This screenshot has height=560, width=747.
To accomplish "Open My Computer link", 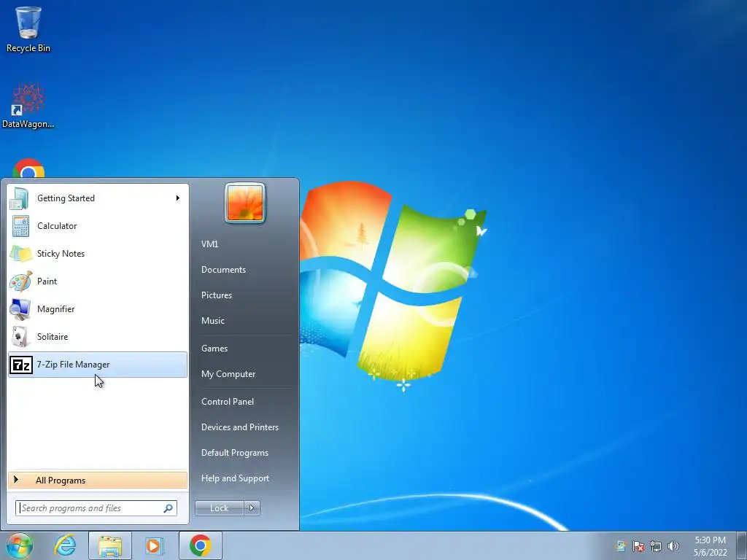I will (228, 374).
